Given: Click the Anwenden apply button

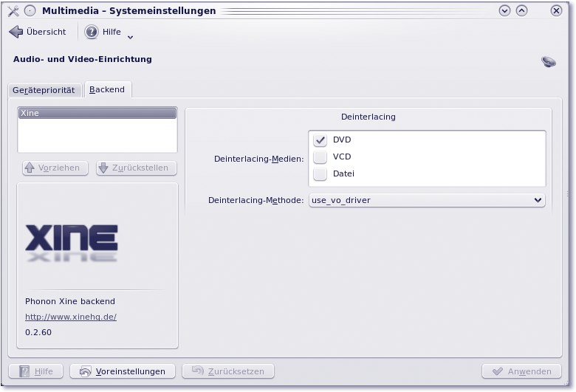Looking at the screenshot, I should click(x=521, y=371).
